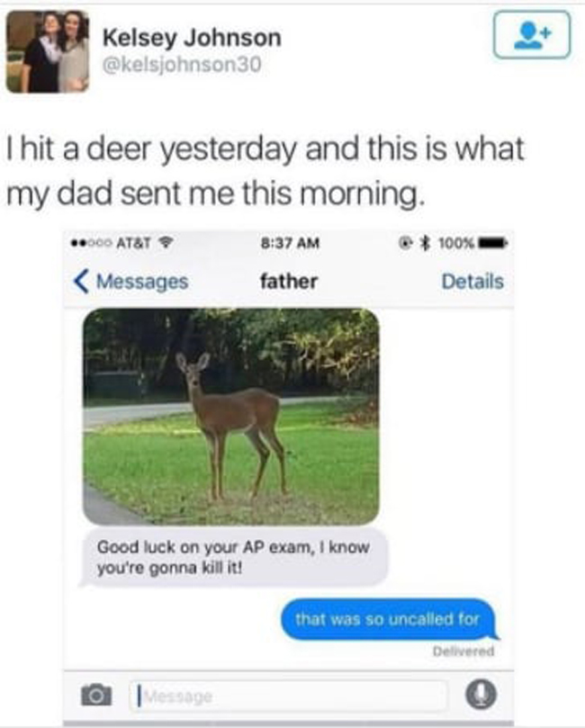Tap the Messages back chevron

[x=81, y=282]
